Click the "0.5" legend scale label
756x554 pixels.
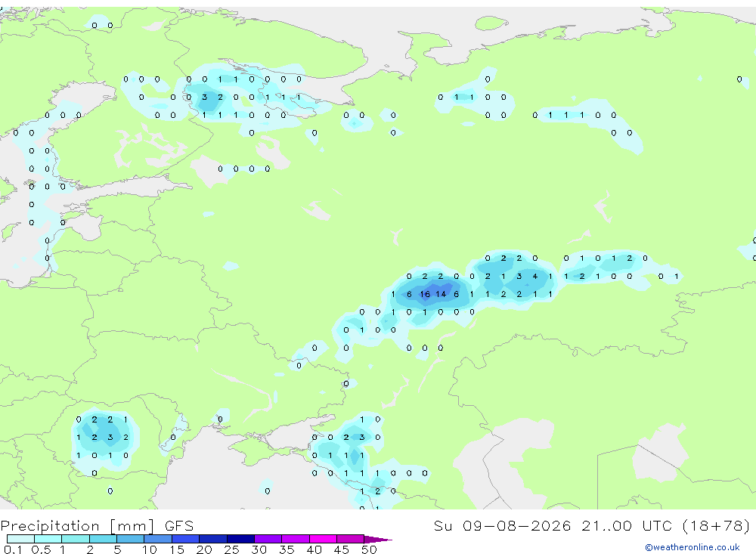pos(41,549)
